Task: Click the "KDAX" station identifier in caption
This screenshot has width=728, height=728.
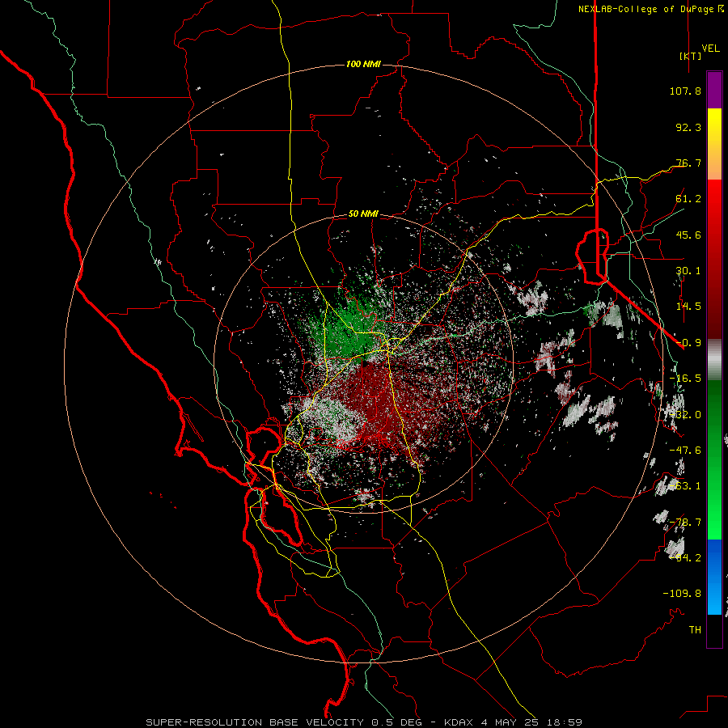Action: click(x=459, y=722)
